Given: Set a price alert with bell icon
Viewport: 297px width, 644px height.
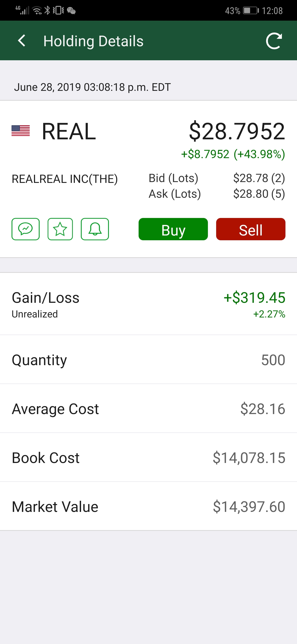Looking at the screenshot, I should 95,229.
